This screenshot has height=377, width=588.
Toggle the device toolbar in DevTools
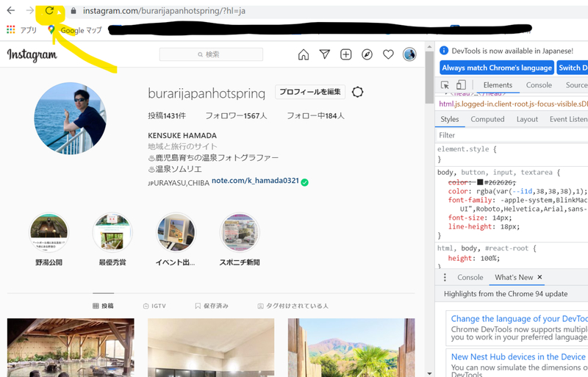tap(461, 85)
